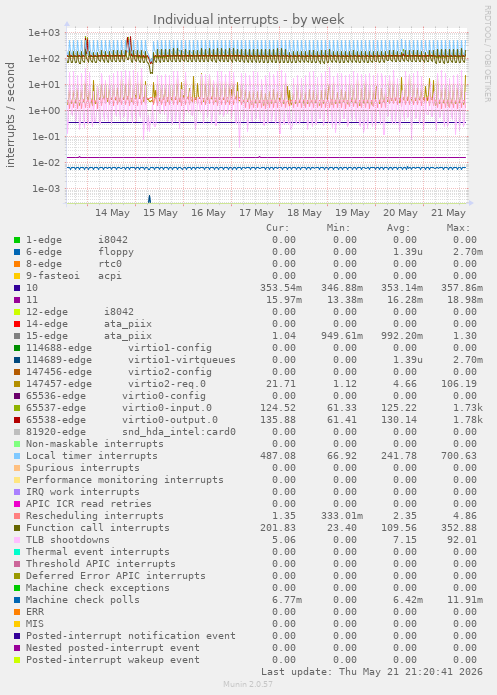This screenshot has height=695, width=497.
Task: Click the 106.19 max value
Action: pos(459,384)
